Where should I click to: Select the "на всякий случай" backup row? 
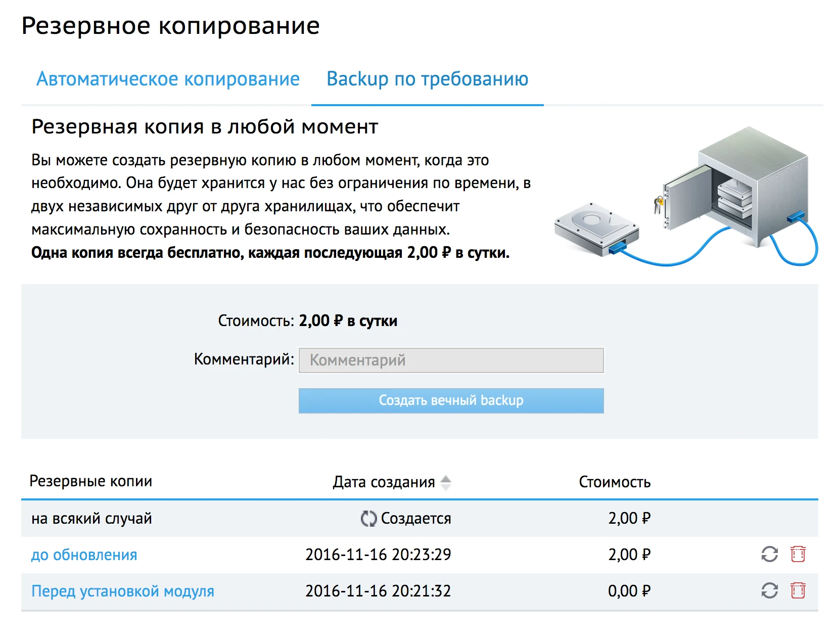[x=91, y=518]
